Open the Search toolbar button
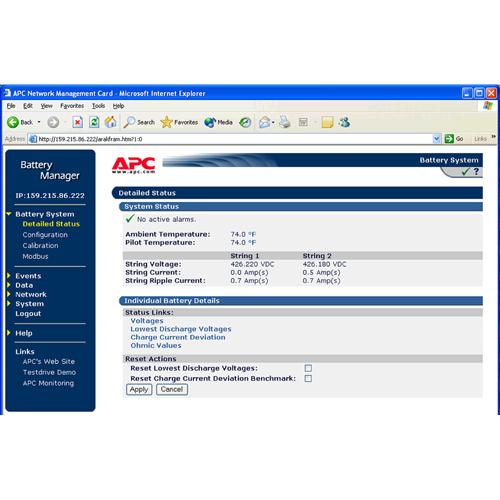 click(139, 122)
